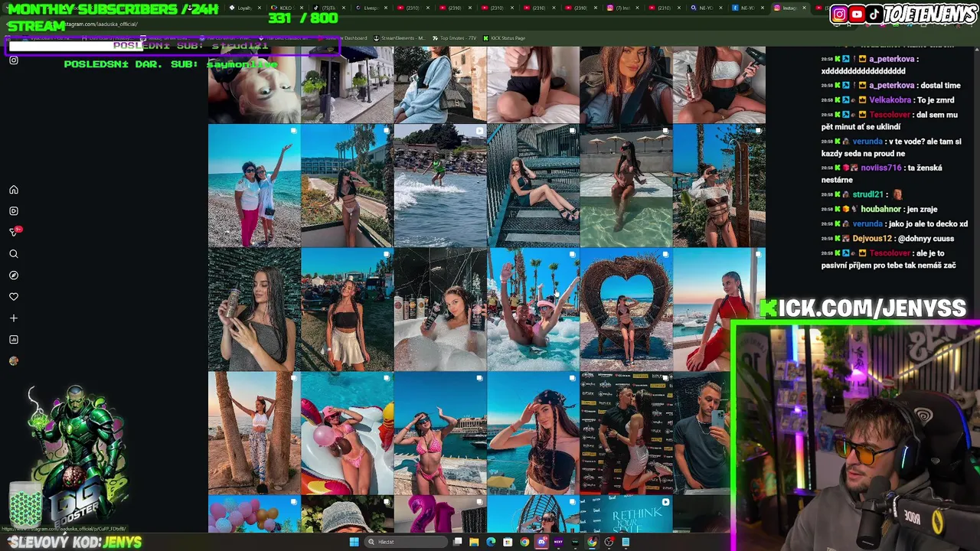The width and height of the screenshot is (980, 551).
Task: Open the woman wading in pool post
Action: [626, 186]
